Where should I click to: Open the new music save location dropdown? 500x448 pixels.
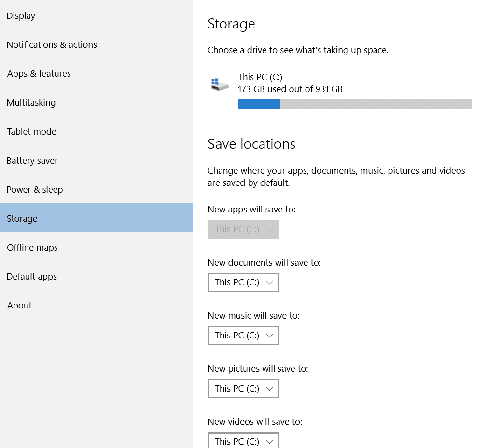[243, 336]
